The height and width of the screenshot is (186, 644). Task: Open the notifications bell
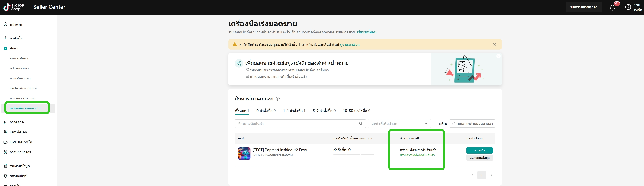tap(612, 8)
